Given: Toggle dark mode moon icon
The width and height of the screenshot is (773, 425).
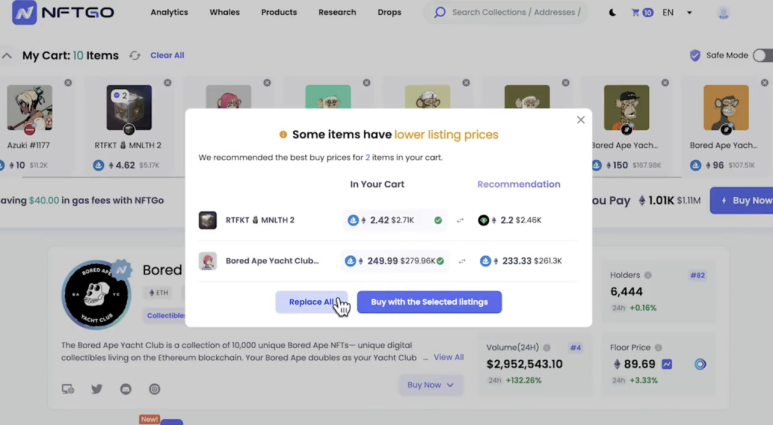Looking at the screenshot, I should coord(612,13).
